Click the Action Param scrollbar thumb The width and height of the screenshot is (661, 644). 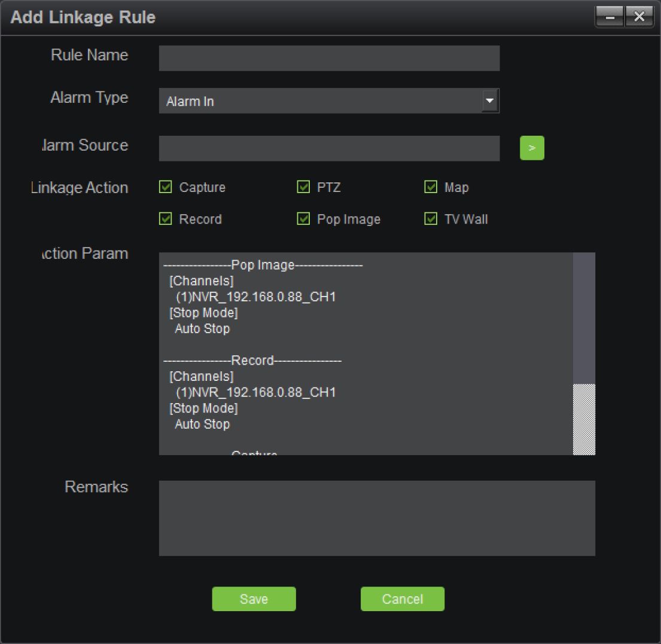click(x=584, y=419)
